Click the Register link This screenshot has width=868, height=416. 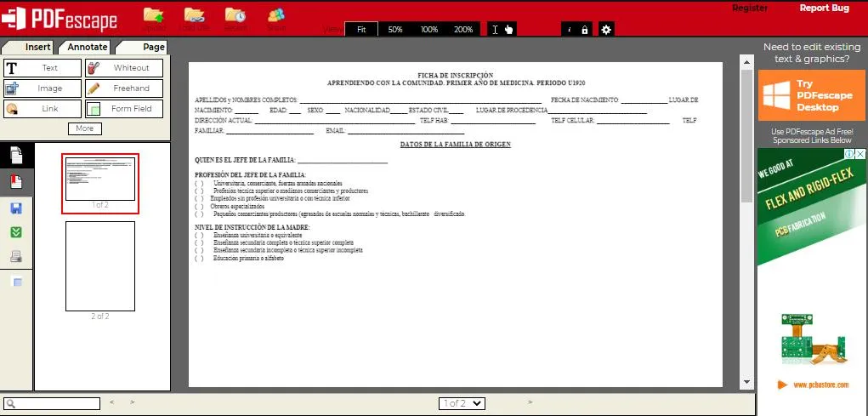coord(750,8)
